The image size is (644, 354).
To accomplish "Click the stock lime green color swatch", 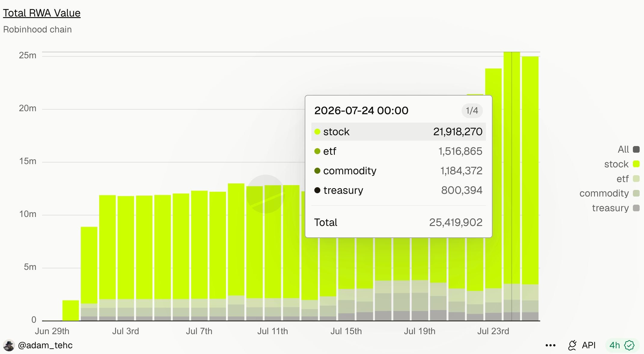I will point(636,164).
